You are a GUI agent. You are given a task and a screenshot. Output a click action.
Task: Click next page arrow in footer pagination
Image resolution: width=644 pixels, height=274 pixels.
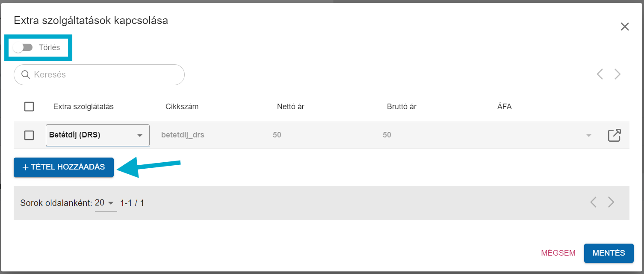611,202
